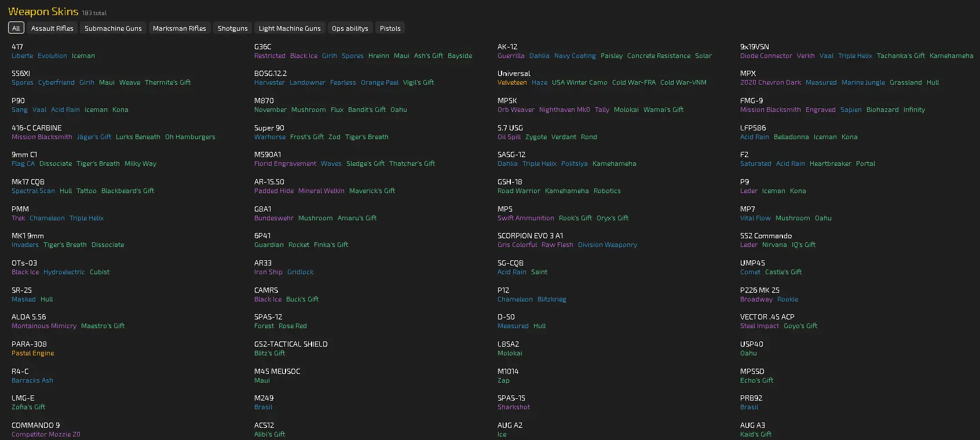This screenshot has height=440, width=980.
Task: Filter by Submachine Guns
Action: (113, 28)
